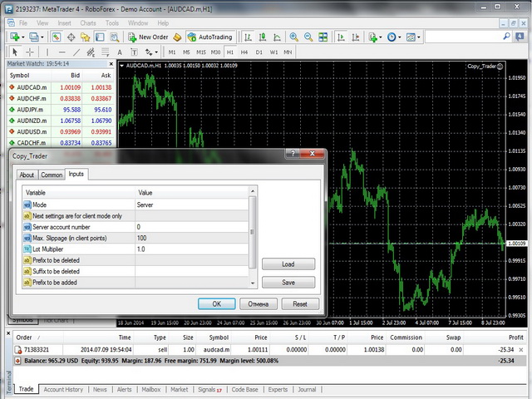Switch to M15 timeframe
The width and height of the screenshot is (532, 399).
pos(201,52)
